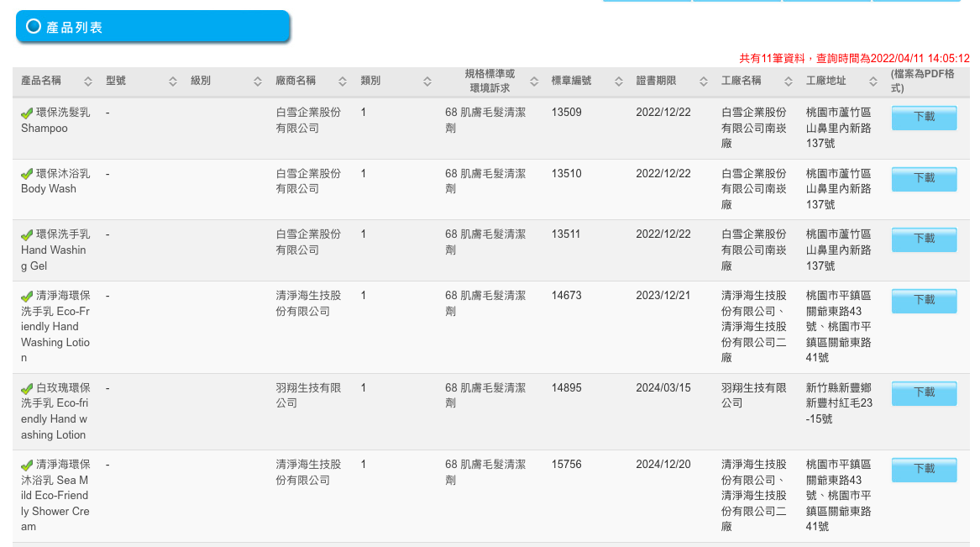Click vendor 羽翔生技有限公司 in 廠商名稱 column
980x547 pixels.
click(x=308, y=396)
